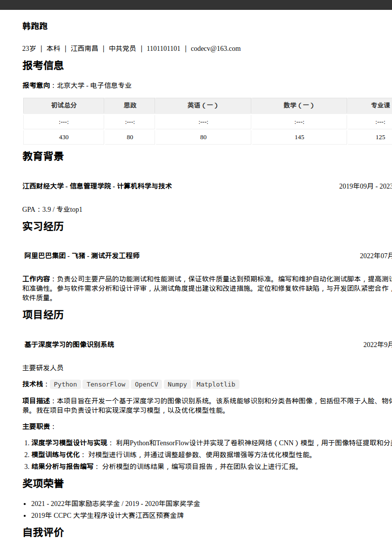Click the 数学（一） table header
The width and height of the screenshot is (392, 543).
click(x=299, y=105)
